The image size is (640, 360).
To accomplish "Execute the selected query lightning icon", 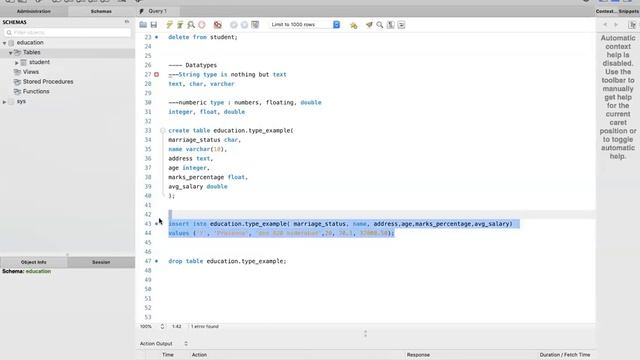I will click(x=169, y=25).
